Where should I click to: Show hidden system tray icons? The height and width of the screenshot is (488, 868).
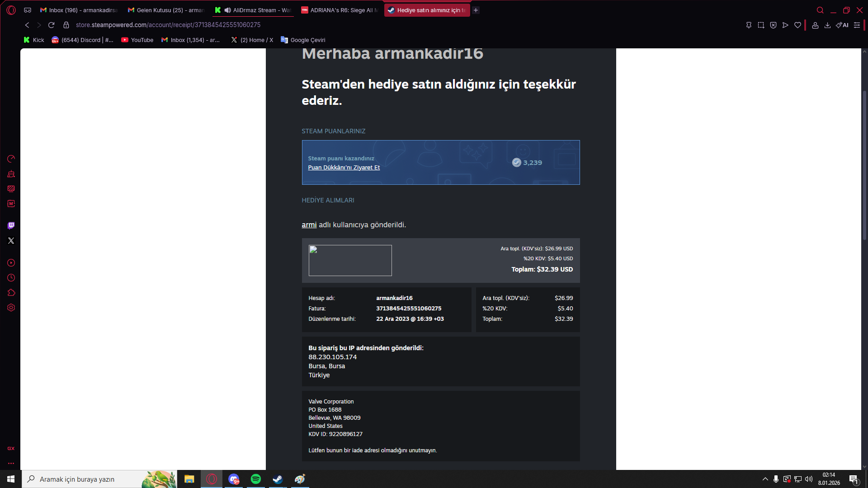click(765, 479)
